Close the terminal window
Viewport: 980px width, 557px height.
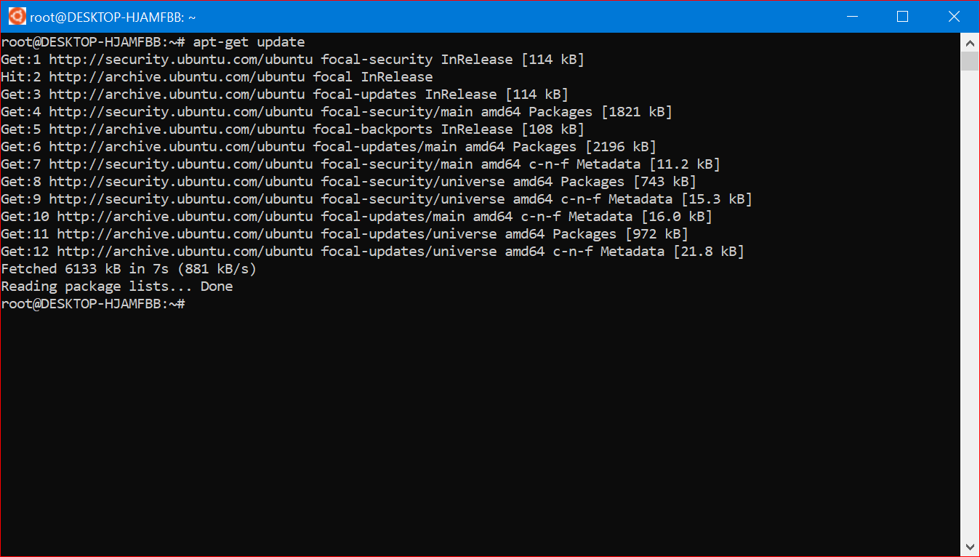coord(954,16)
